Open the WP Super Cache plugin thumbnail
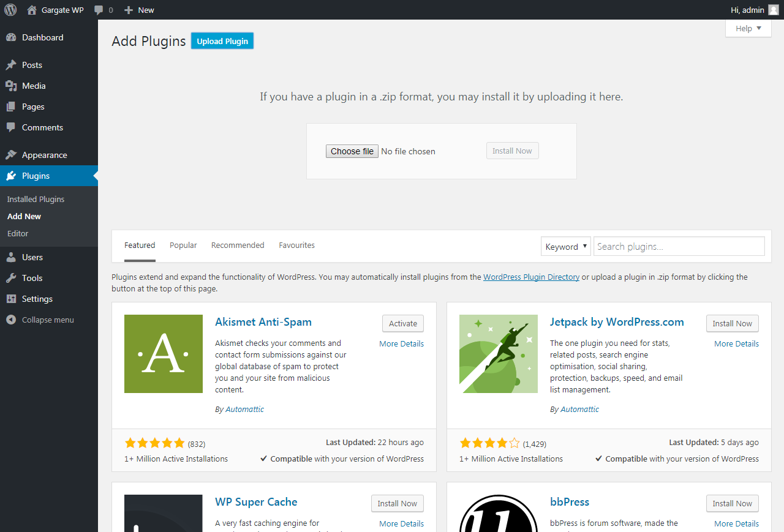This screenshot has width=784, height=532. point(164,513)
